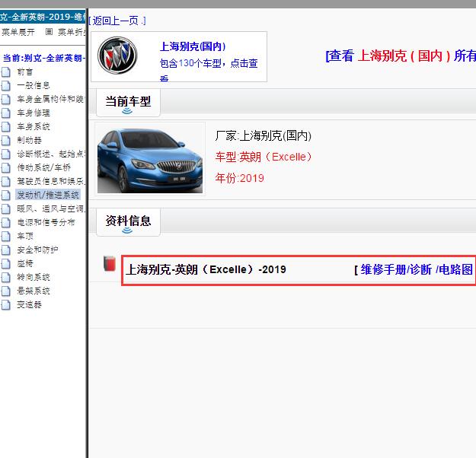Image resolution: width=476 pixels, height=458 pixels.
Task: Open the 制动器 chapter
Action: (30, 140)
